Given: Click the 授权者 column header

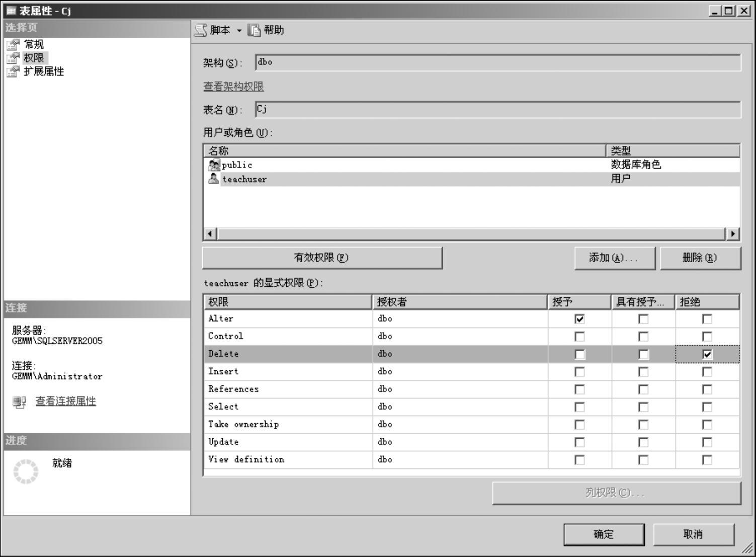Looking at the screenshot, I should click(x=460, y=302).
